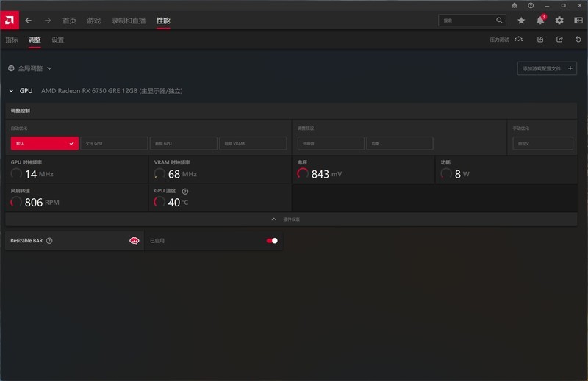Open the 游戏 tab
Screen dimensions: 588x381
[94, 21]
